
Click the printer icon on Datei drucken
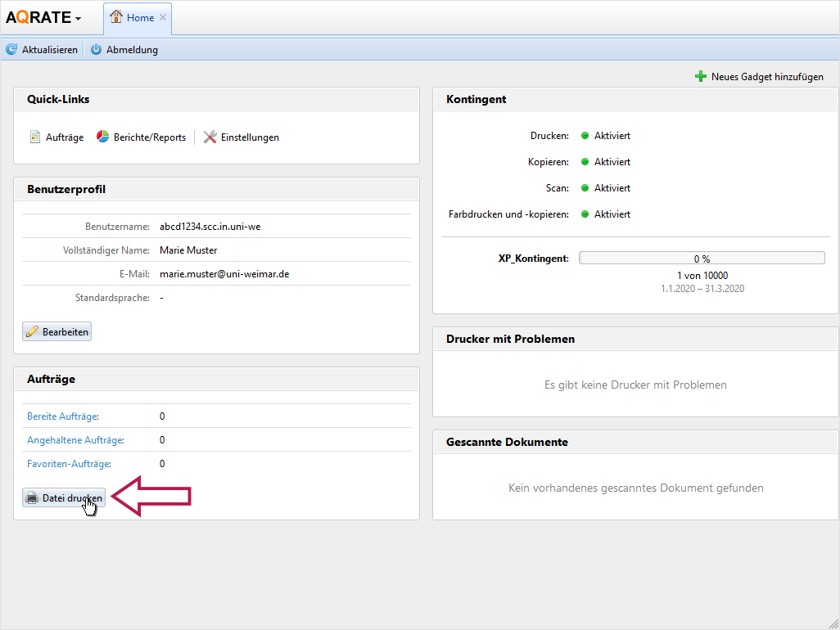[32, 497]
